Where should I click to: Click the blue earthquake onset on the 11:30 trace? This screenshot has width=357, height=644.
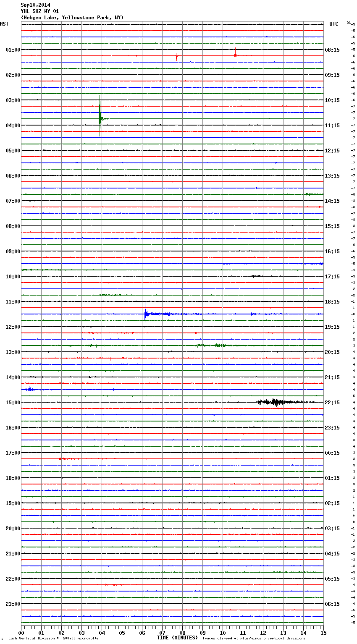(x=145, y=313)
